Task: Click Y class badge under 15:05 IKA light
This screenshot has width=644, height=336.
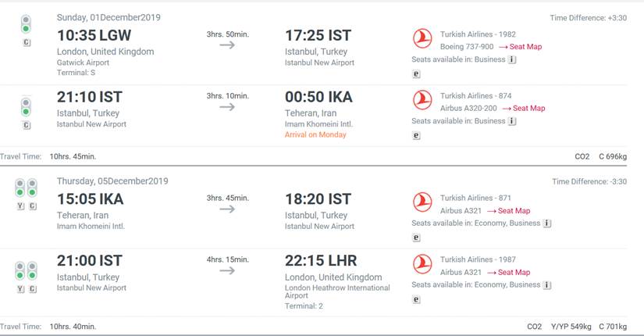Action: click(x=20, y=206)
